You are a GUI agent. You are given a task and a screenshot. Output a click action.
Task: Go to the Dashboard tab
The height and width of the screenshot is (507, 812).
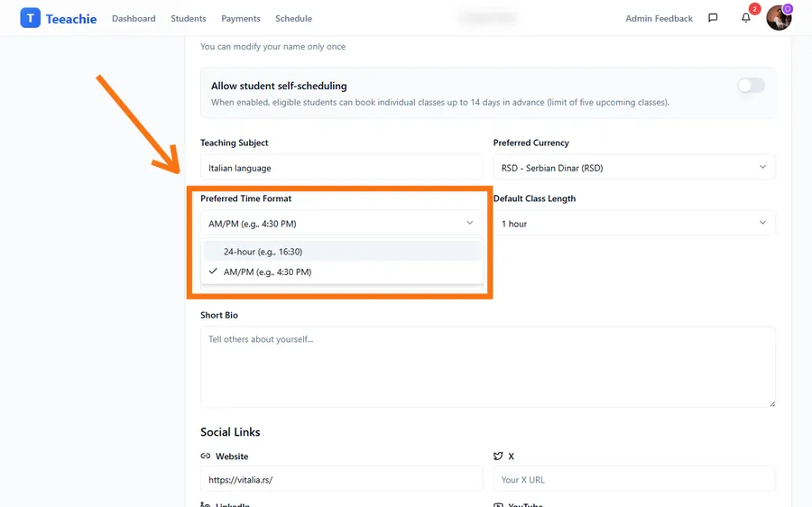tap(134, 19)
